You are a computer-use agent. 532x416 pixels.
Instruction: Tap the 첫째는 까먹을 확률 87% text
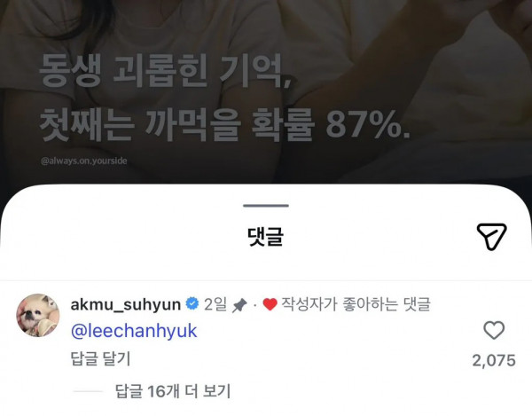225,125
